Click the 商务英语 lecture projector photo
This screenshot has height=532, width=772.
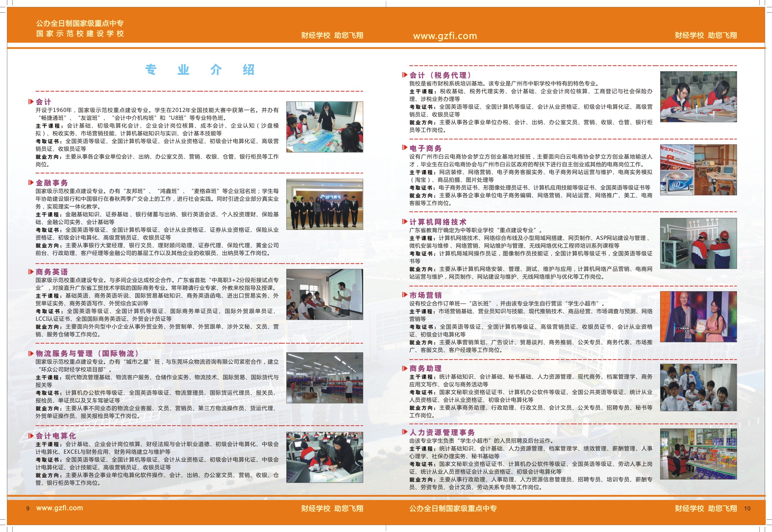click(325, 294)
